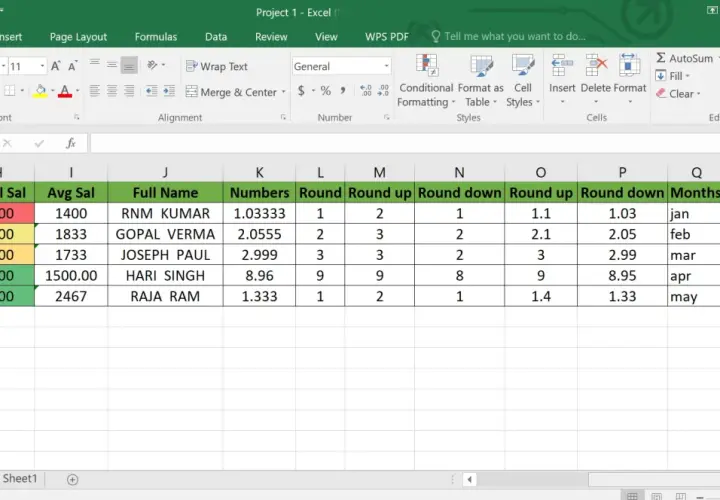Click the Insert Function fx button
720x500 pixels.
71,143
